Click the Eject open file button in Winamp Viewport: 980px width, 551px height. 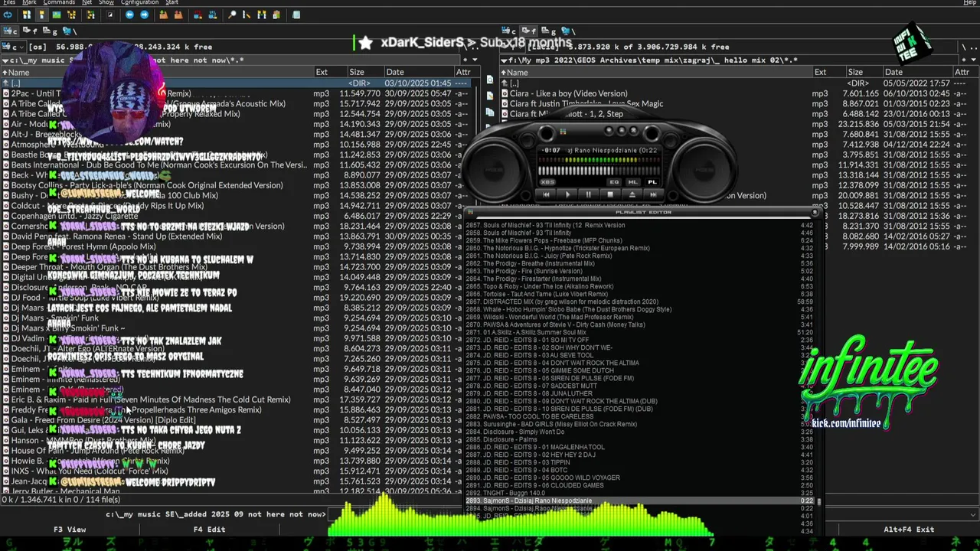632,194
